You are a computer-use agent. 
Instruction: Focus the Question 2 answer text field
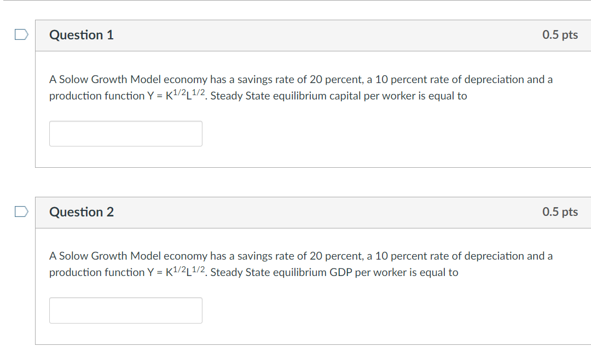pos(126,310)
